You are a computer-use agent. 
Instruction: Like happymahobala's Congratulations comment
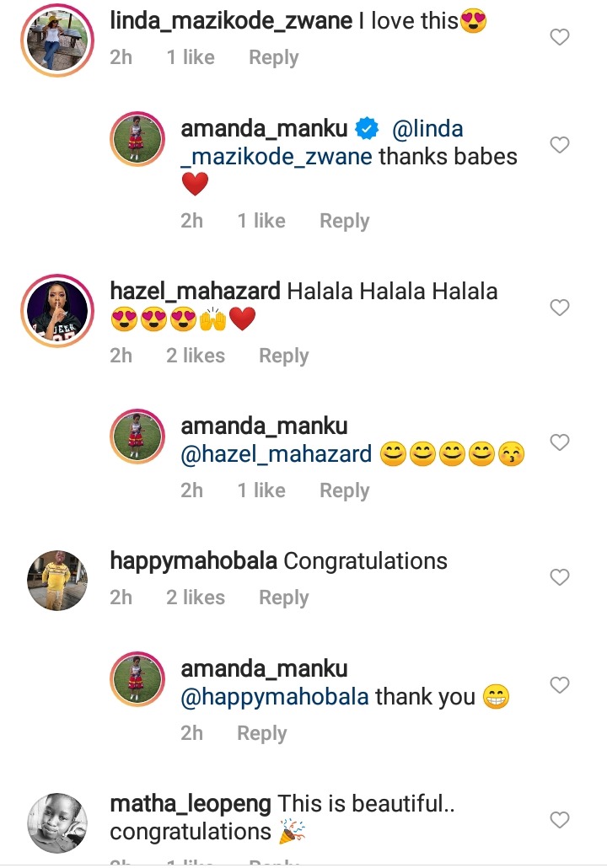[x=560, y=577]
